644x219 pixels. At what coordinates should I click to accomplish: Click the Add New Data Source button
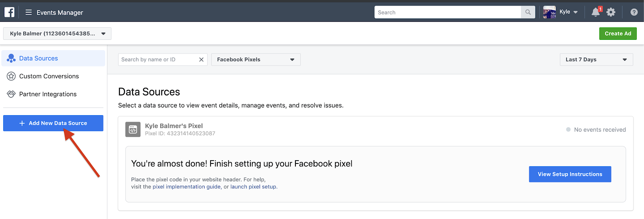[x=53, y=123]
